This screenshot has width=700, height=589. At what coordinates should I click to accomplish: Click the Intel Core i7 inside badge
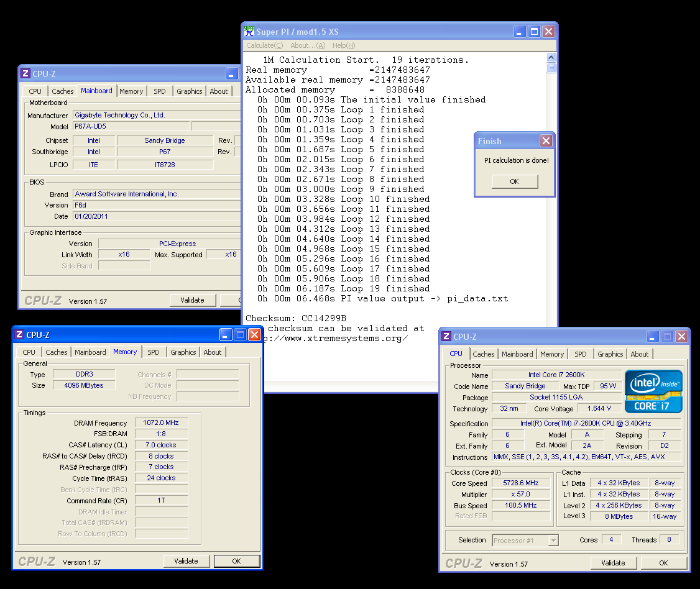click(653, 391)
